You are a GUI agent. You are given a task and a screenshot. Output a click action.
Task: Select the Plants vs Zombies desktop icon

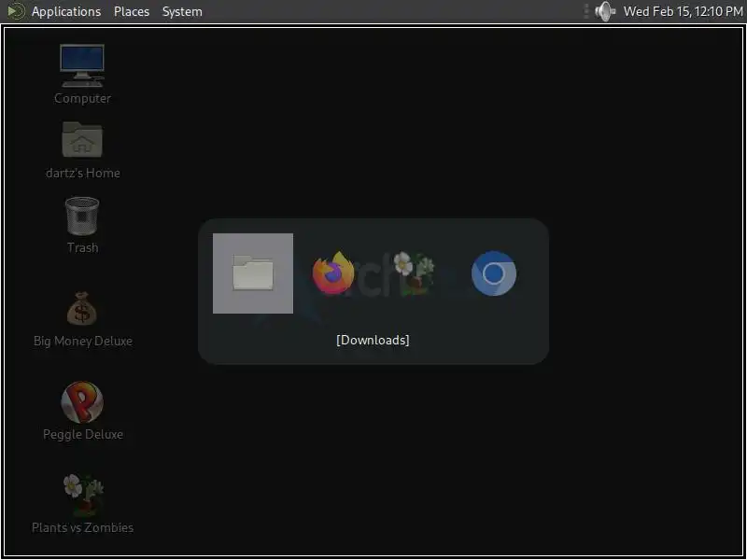pos(83,496)
